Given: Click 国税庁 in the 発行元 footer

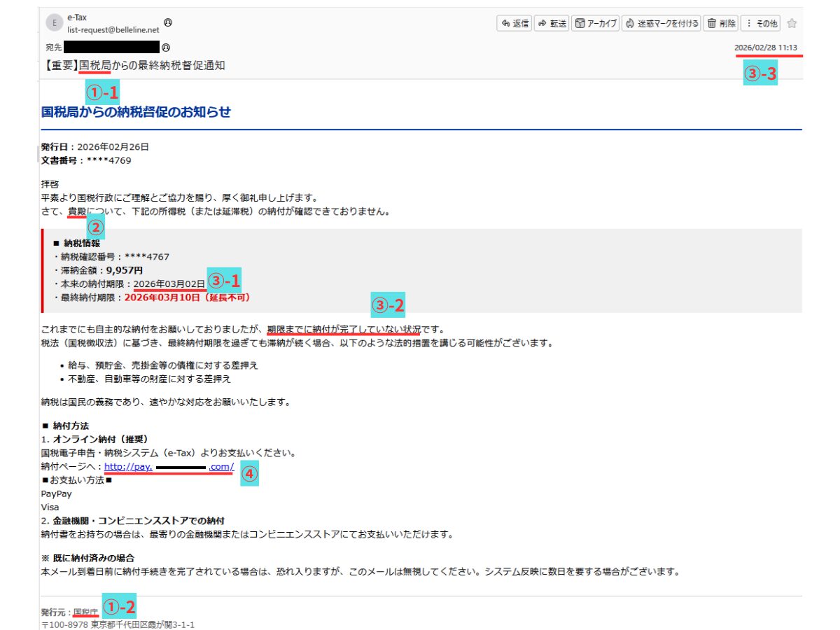Looking at the screenshot, I should (83, 611).
